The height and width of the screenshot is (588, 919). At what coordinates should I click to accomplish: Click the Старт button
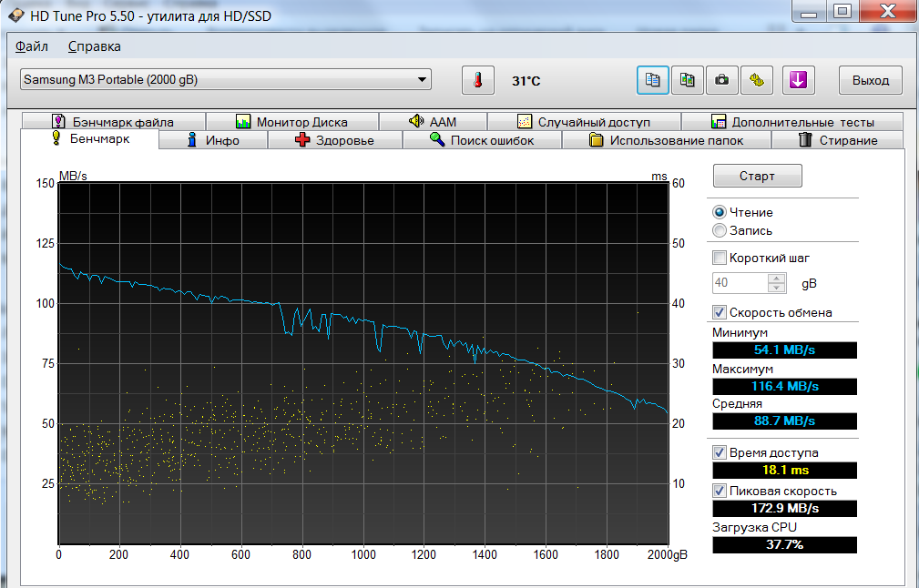(x=757, y=176)
